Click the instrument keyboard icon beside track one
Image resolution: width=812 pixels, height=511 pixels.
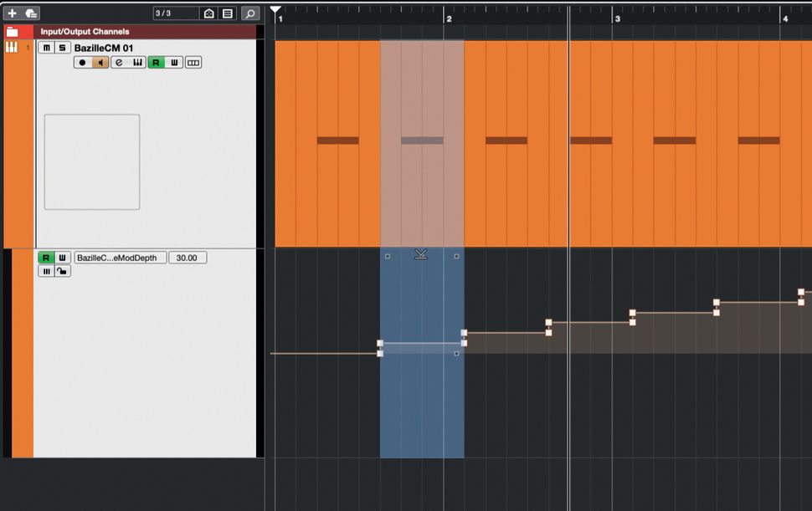pos(12,48)
